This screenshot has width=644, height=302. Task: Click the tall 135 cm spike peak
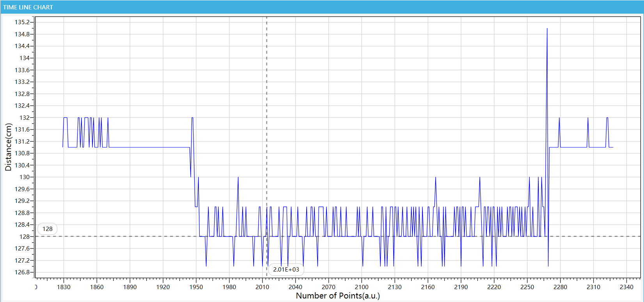pos(547,29)
